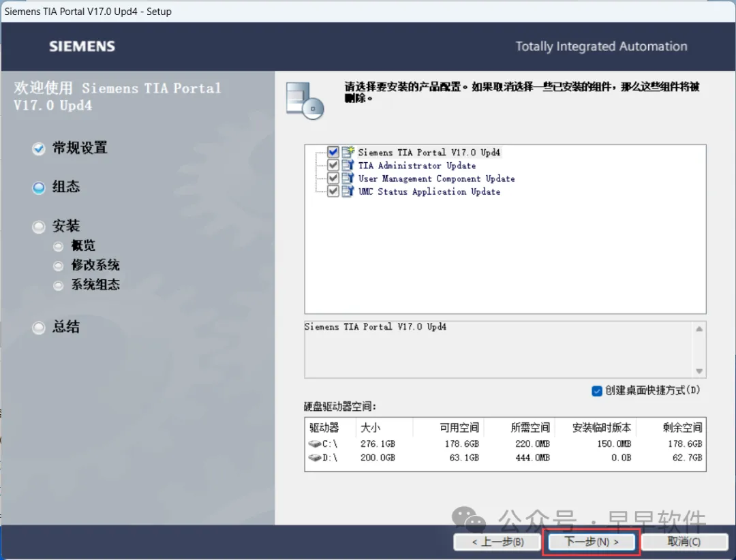Click the 63.1GB available space cell
Screen dimensions: 736x560
point(464,458)
